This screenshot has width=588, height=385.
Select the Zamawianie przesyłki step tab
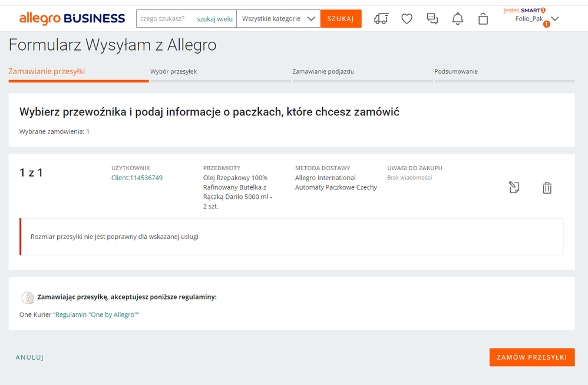point(47,72)
